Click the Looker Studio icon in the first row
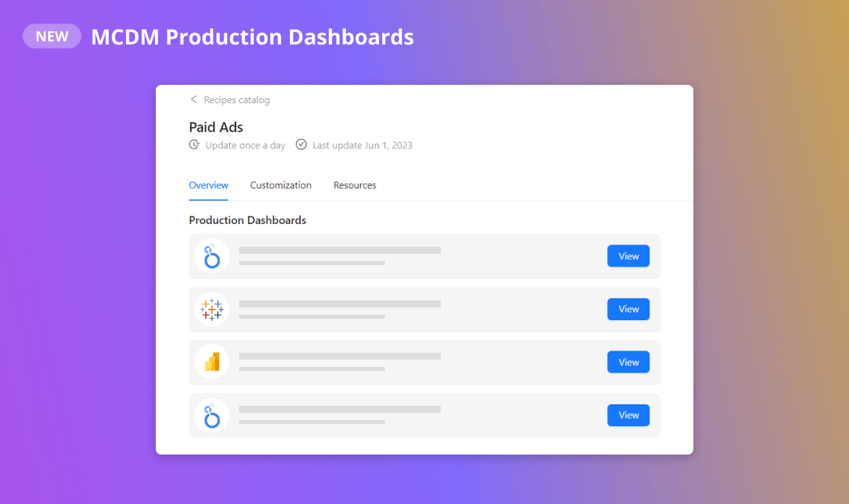The image size is (849, 504). (x=212, y=256)
